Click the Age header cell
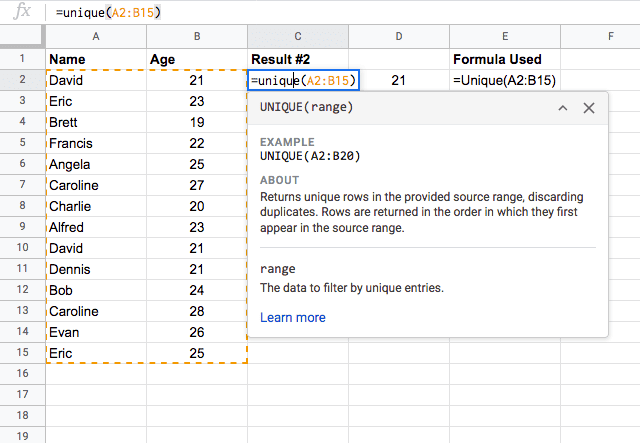Viewport: 640px width, 443px height. tap(197, 59)
